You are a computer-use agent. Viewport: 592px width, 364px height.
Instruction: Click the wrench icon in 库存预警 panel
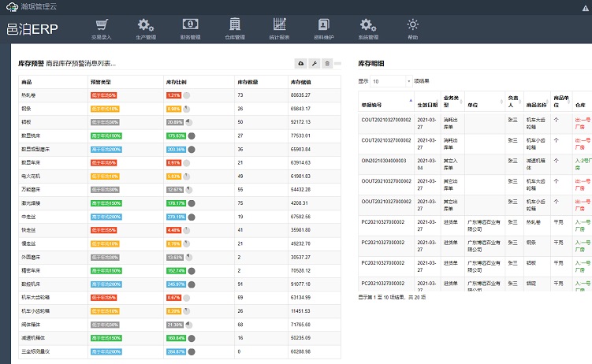[x=314, y=63]
